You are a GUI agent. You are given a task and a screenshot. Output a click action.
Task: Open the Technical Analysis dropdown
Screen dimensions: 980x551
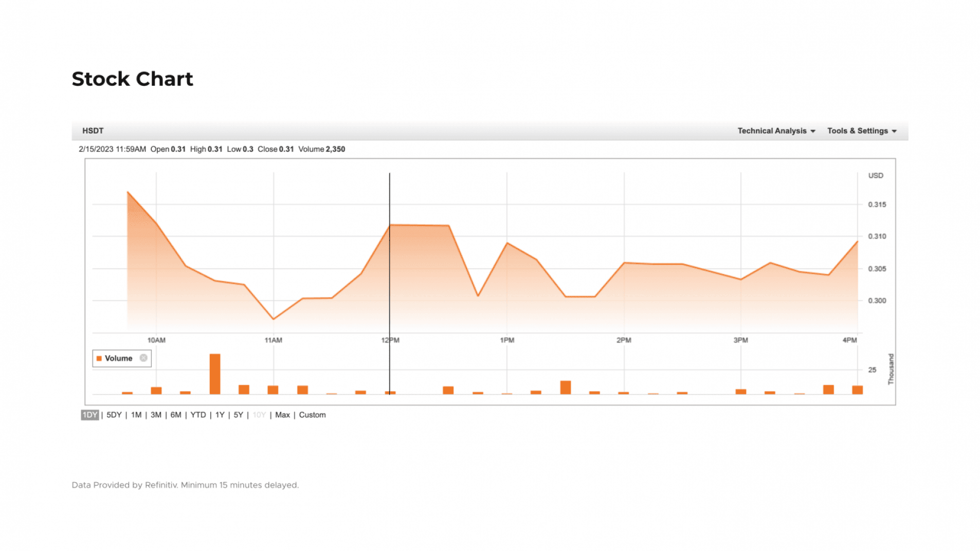click(x=776, y=131)
